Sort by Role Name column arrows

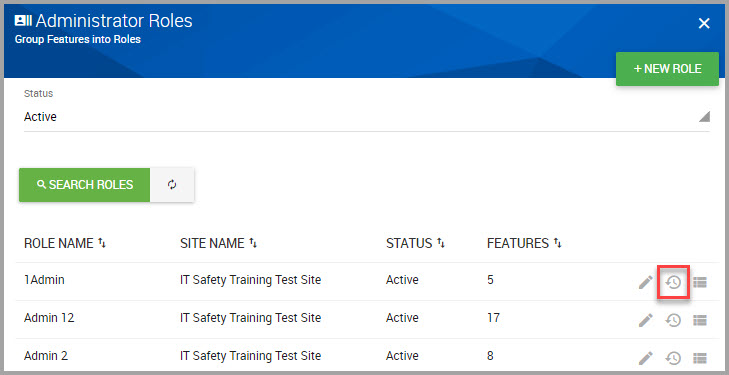102,243
